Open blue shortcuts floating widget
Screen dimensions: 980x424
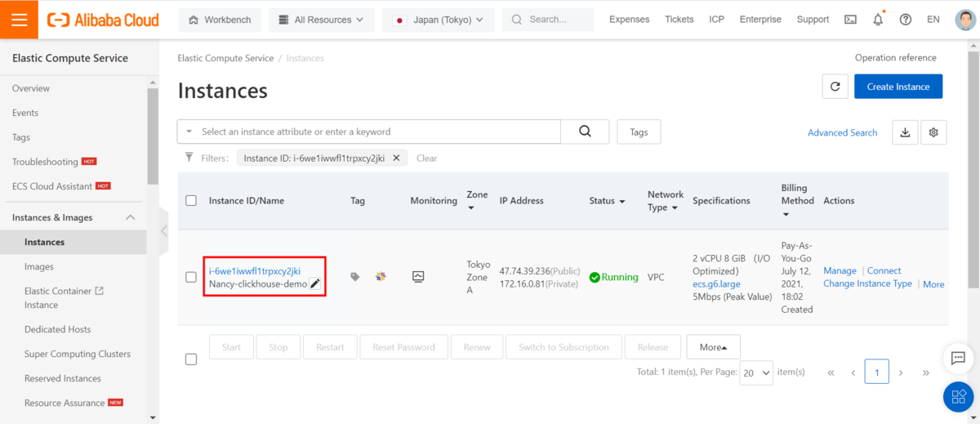[x=958, y=397]
